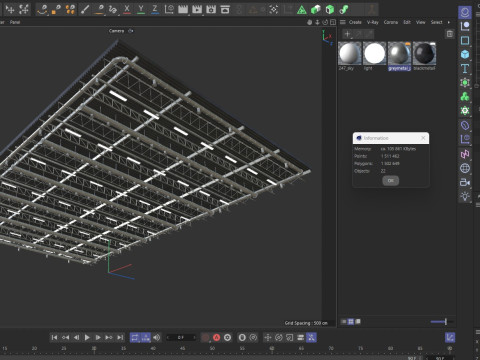Open the View menu in material manager
This screenshot has width=480, height=360.
(x=420, y=22)
